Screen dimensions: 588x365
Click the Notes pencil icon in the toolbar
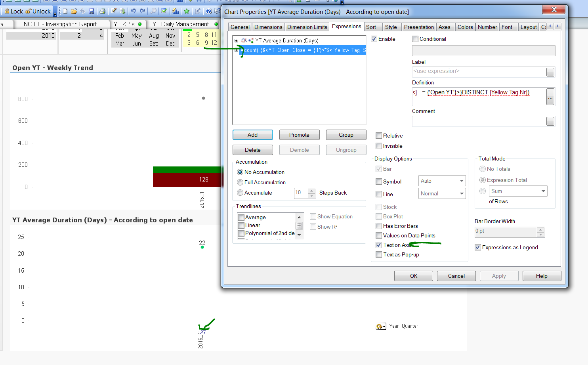pos(198,11)
